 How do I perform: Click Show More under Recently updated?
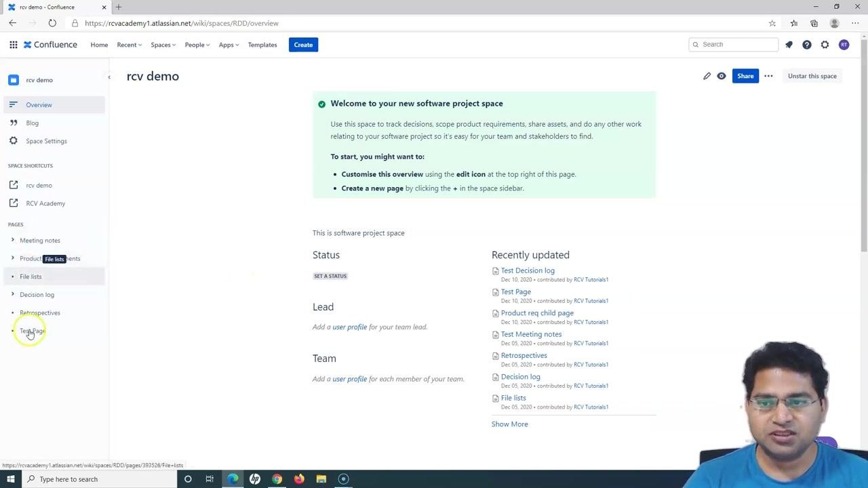tap(509, 424)
